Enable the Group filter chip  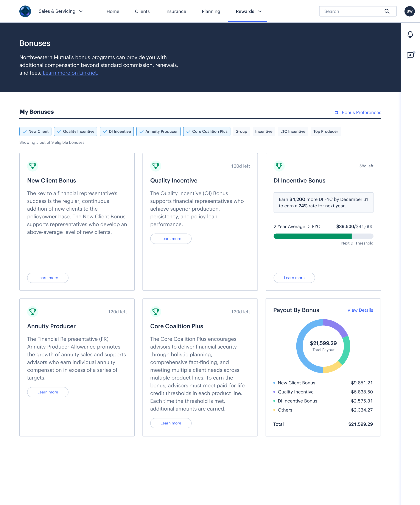[x=241, y=131]
